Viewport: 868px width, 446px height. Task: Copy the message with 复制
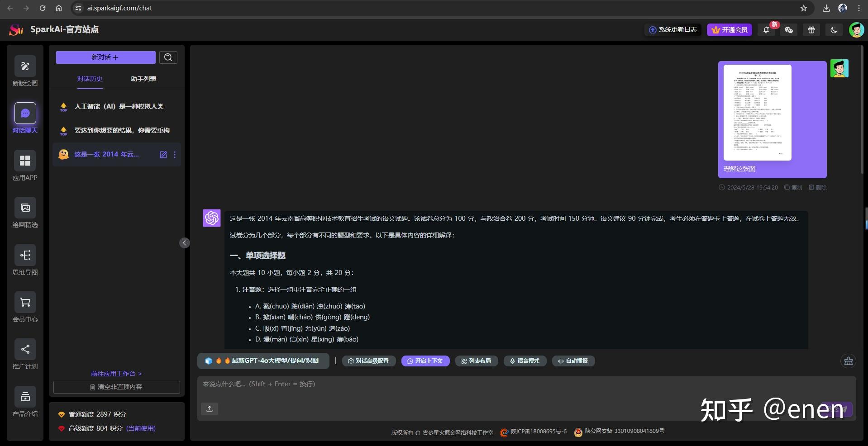coord(793,188)
